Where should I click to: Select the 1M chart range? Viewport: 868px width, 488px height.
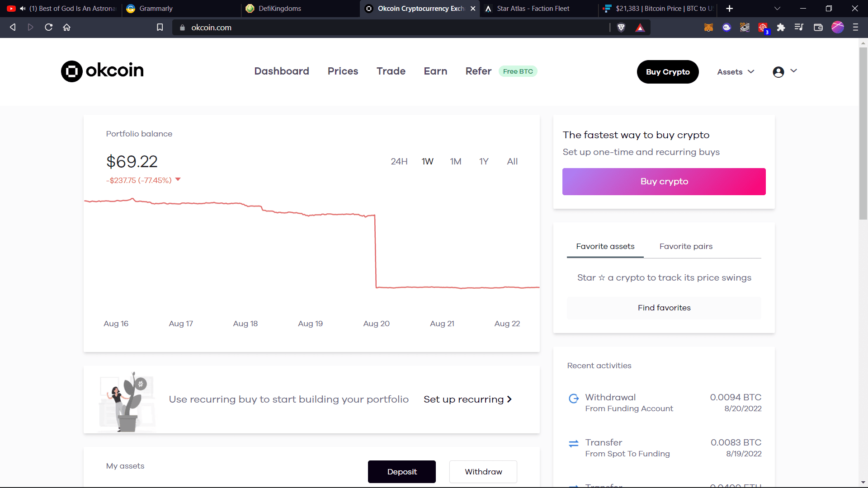456,161
